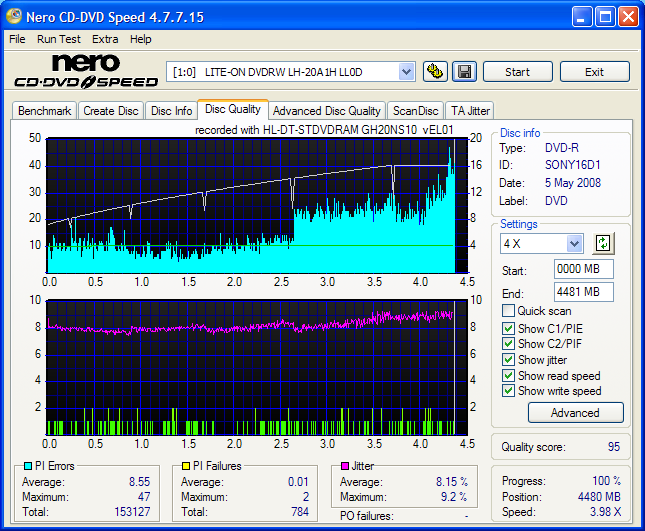The width and height of the screenshot is (645, 531).
Task: Click the magenta Jitter legend square
Action: pyautogui.click(x=344, y=466)
